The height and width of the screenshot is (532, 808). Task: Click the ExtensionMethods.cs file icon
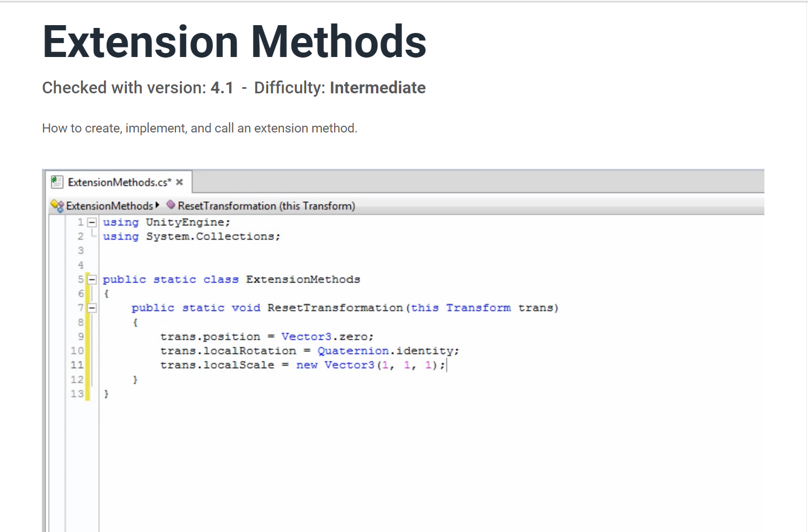click(x=57, y=182)
